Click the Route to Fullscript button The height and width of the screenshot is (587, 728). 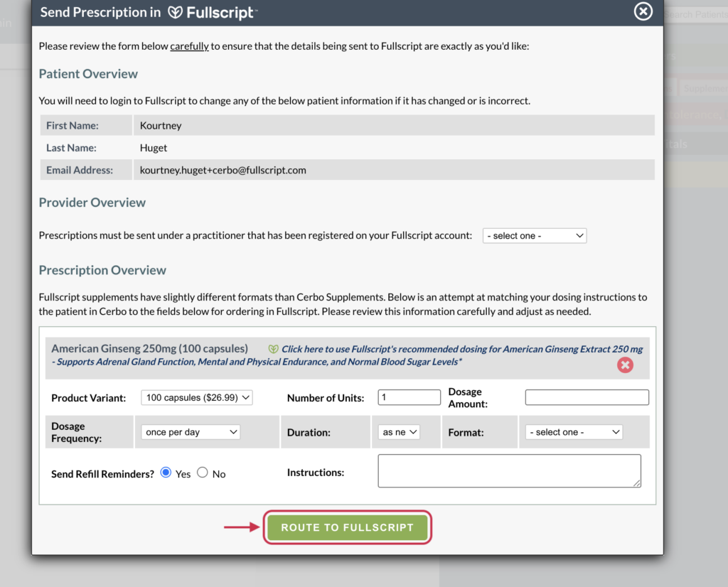tap(347, 527)
